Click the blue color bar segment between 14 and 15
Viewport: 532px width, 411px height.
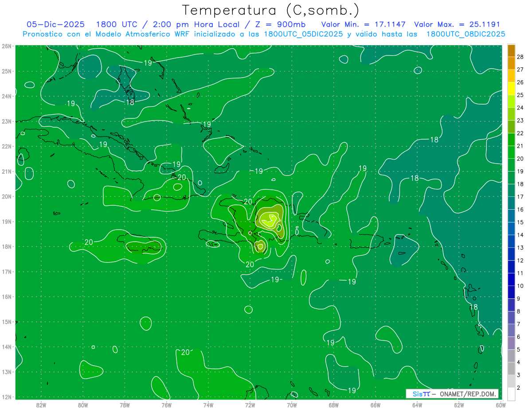[x=511, y=229]
